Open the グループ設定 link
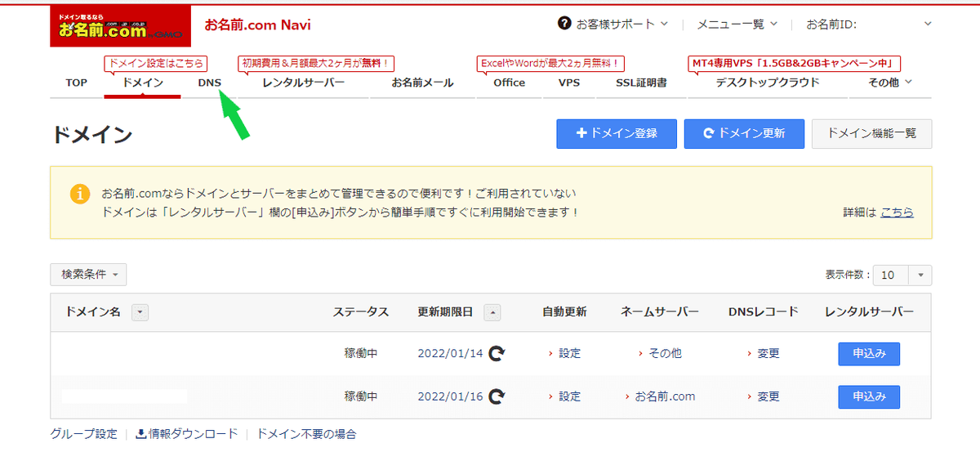 pos(83,434)
